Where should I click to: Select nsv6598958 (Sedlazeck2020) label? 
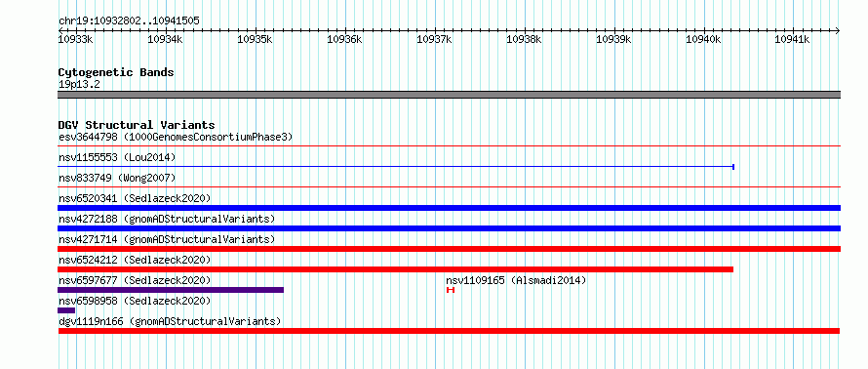tap(135, 301)
